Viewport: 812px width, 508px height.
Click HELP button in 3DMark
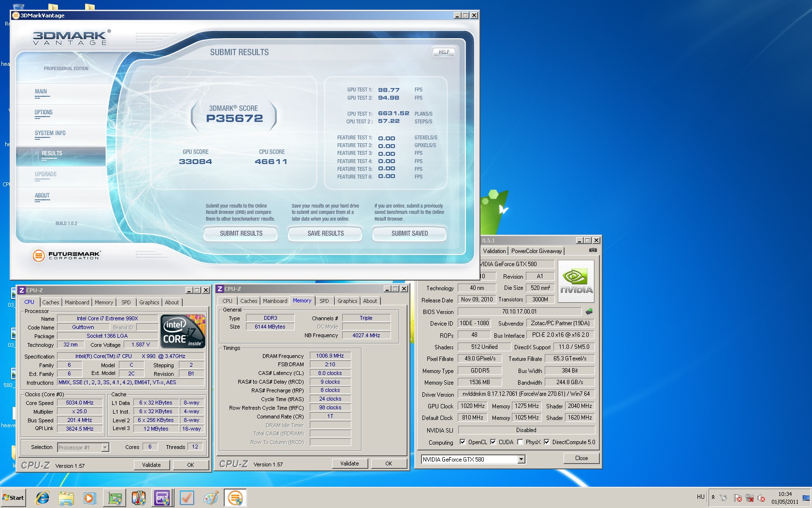444,52
